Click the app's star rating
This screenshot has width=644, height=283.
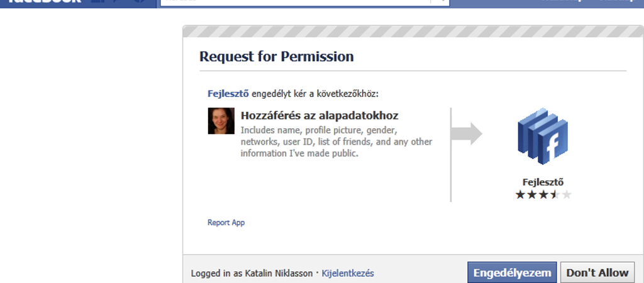[x=543, y=194]
